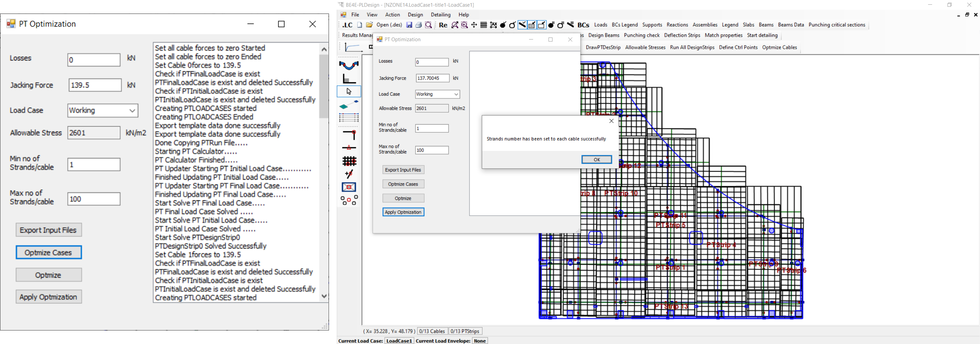The image size is (980, 344).
Task: Close the strands number message box
Action: point(611,121)
